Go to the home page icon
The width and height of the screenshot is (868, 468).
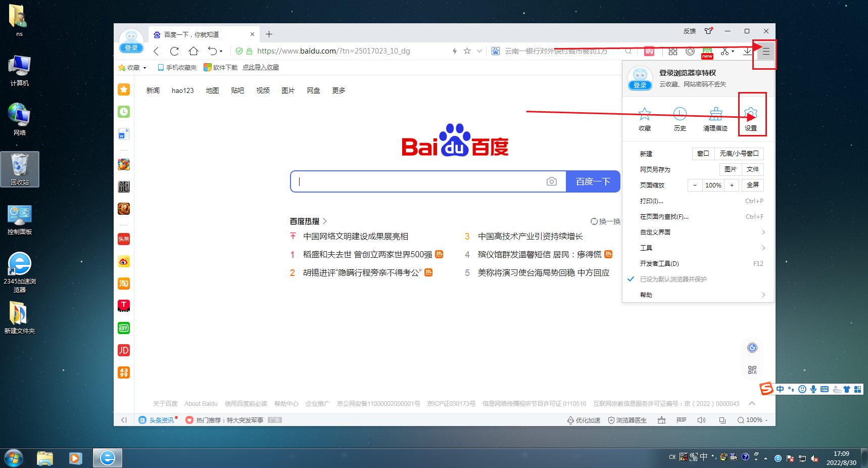[194, 51]
